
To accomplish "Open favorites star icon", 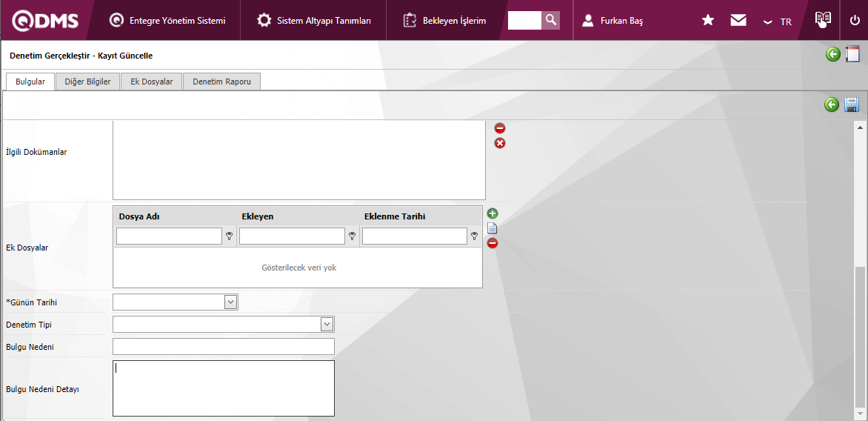I will pos(707,21).
